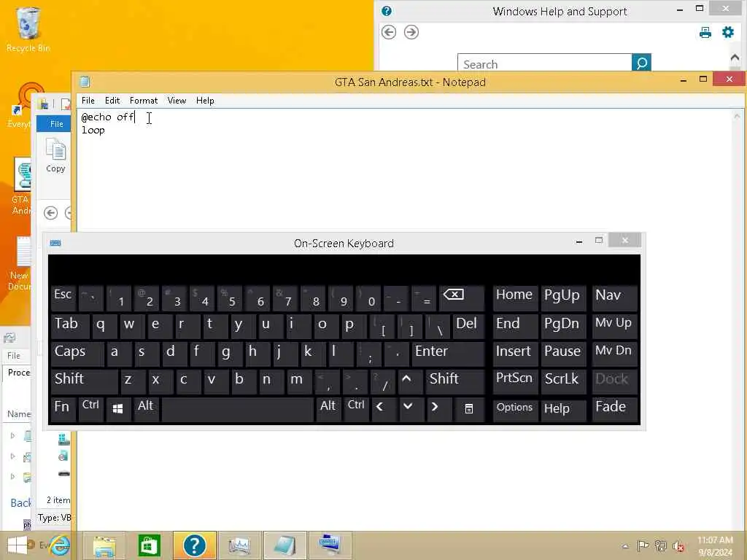Image resolution: width=747 pixels, height=560 pixels.
Task: Click the Help search magnifier button
Action: 641,63
